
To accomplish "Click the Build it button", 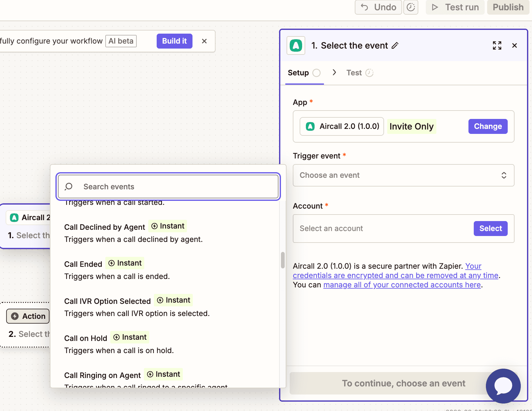I will click(x=174, y=41).
